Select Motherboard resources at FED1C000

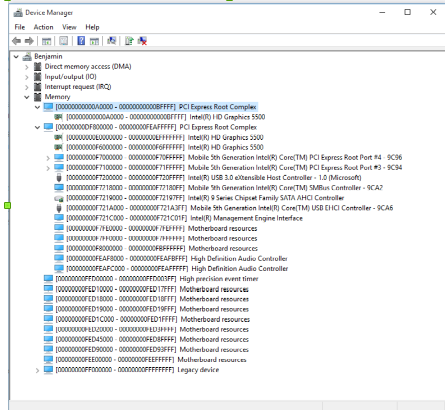[153, 319]
